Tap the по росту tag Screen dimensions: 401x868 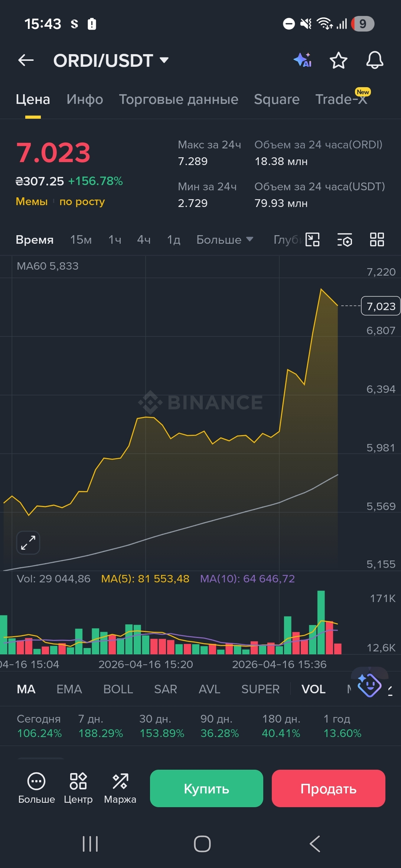click(x=82, y=201)
